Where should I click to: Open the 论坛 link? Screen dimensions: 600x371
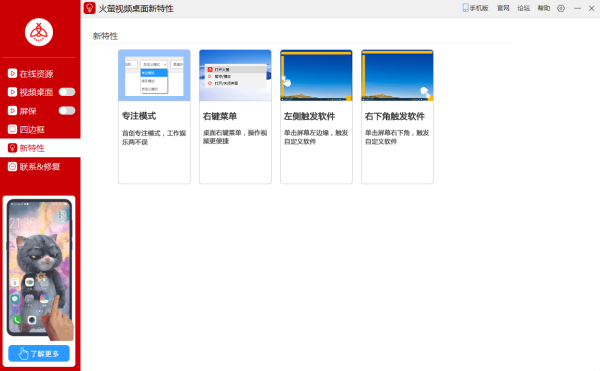(523, 8)
